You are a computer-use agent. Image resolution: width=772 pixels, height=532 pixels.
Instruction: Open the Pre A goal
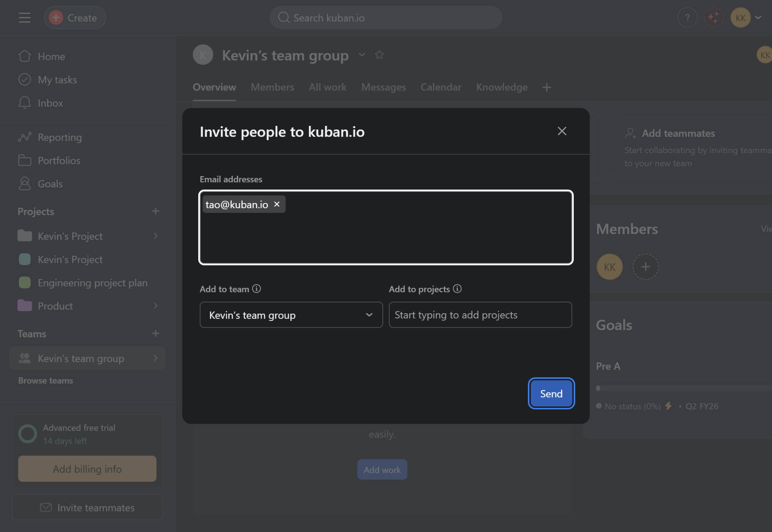(608, 366)
